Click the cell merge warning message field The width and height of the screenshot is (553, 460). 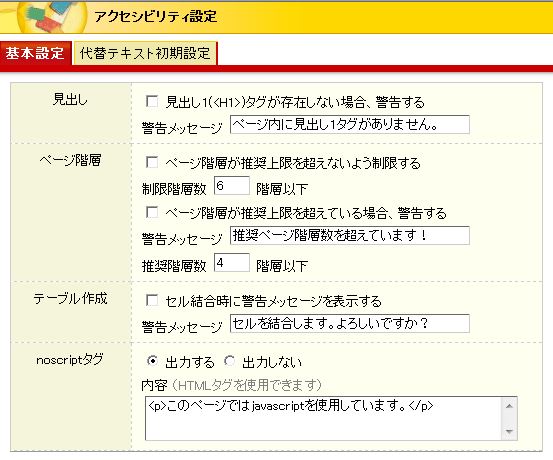coord(350,323)
